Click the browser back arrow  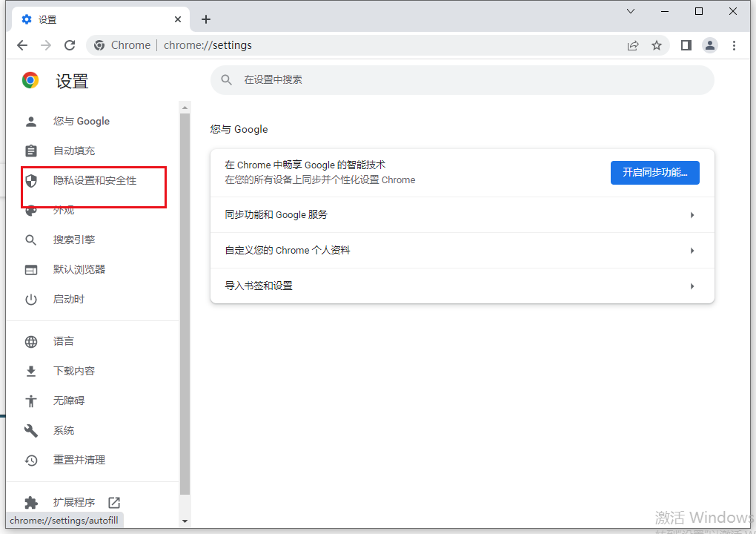pyautogui.click(x=22, y=45)
